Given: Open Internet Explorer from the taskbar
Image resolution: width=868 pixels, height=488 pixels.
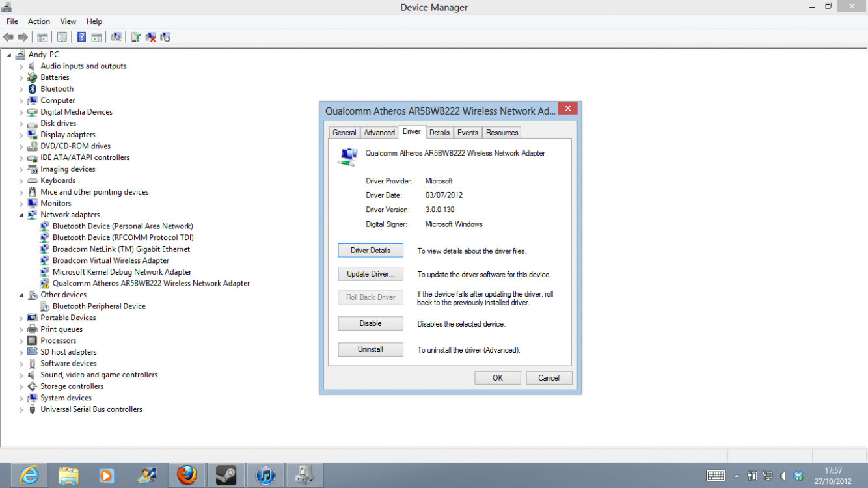Looking at the screenshot, I should click(29, 476).
